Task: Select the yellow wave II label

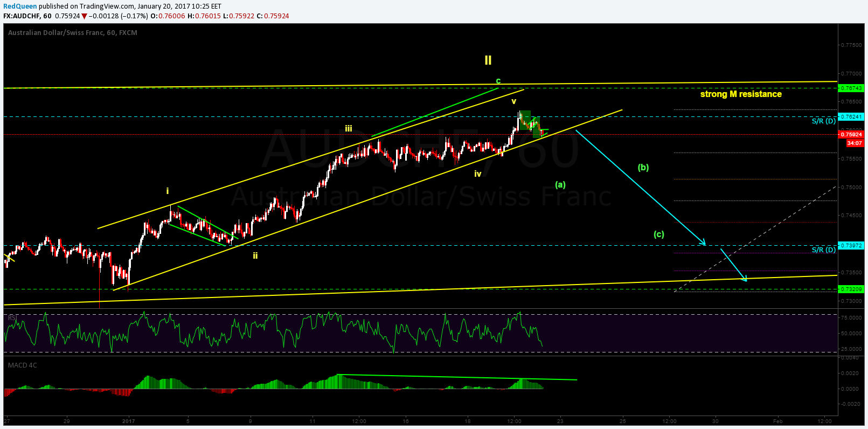Action: coord(488,60)
